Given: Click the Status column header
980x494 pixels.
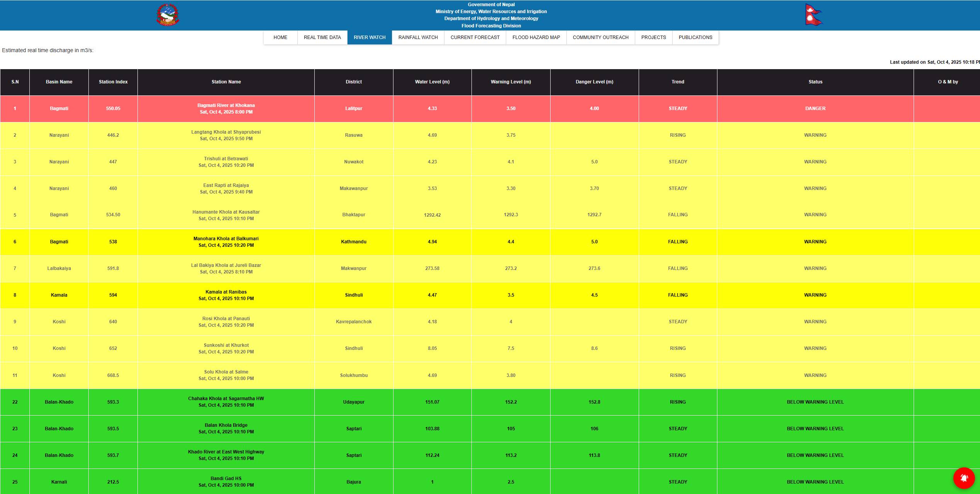Looking at the screenshot, I should point(815,82).
